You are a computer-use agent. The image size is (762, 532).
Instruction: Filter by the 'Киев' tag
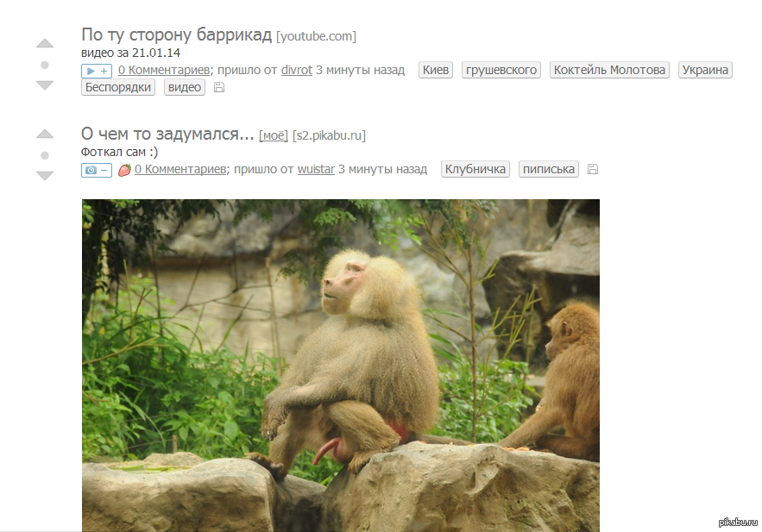pos(436,70)
